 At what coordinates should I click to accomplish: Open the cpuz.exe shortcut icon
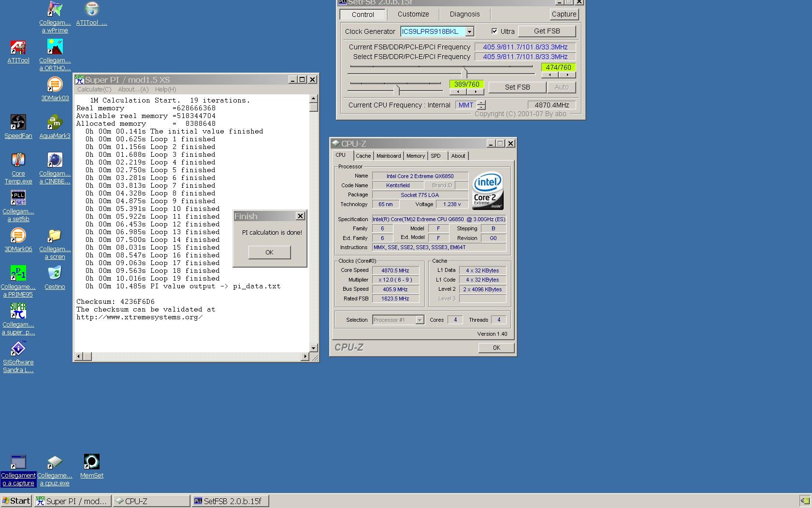point(55,462)
